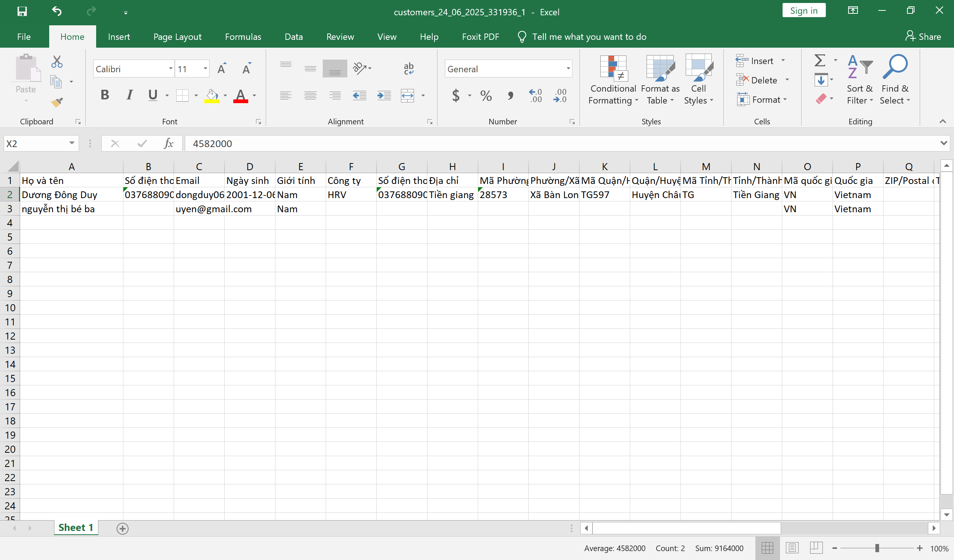Image resolution: width=954 pixels, height=560 pixels.
Task: Click the Merge & Center icon
Action: (x=407, y=95)
